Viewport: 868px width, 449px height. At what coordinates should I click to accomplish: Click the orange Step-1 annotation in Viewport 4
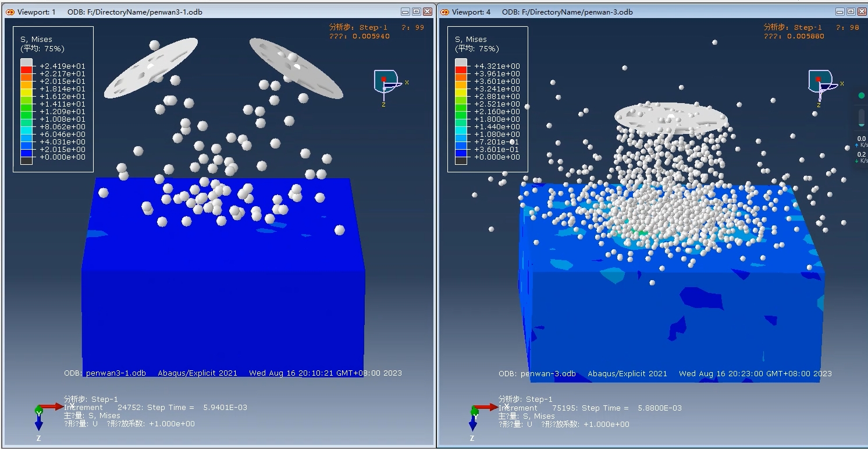[x=807, y=27]
